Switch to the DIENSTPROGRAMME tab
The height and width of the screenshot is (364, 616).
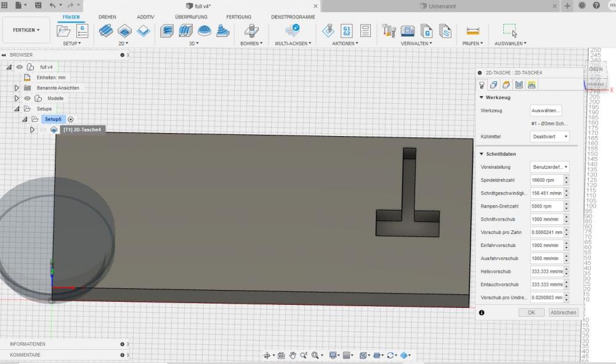pos(293,17)
